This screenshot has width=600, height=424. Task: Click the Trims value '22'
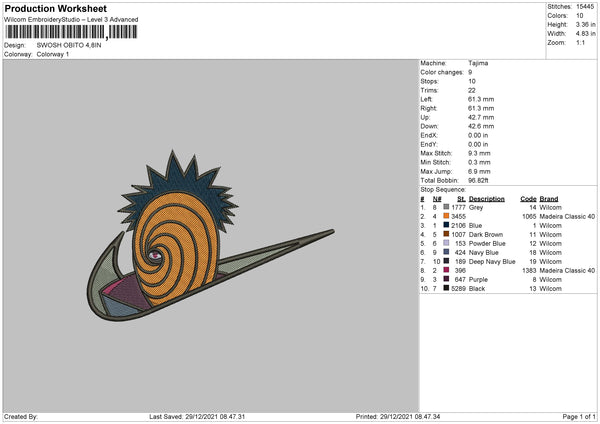pyautogui.click(x=471, y=90)
